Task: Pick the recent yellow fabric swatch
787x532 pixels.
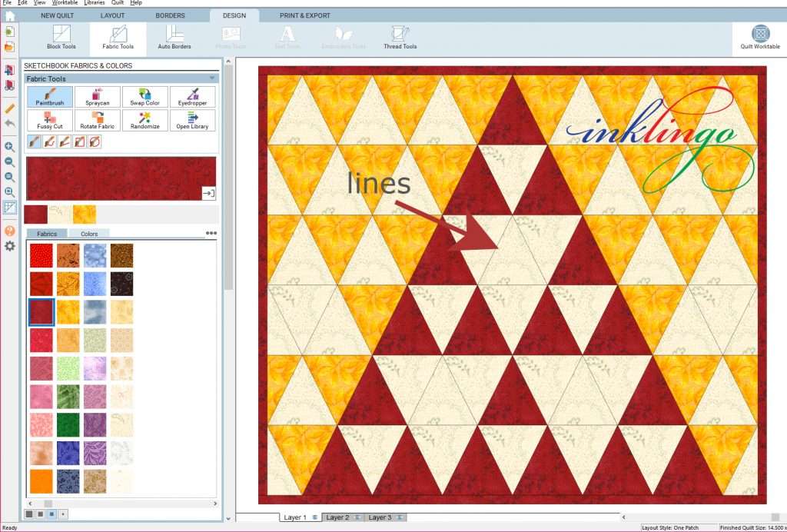Action: pos(85,214)
